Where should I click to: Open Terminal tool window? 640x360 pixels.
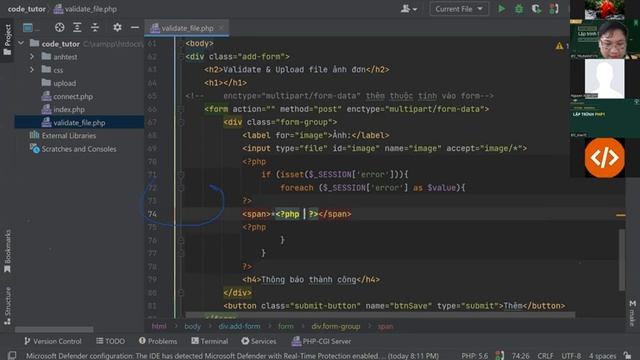pos(209,341)
